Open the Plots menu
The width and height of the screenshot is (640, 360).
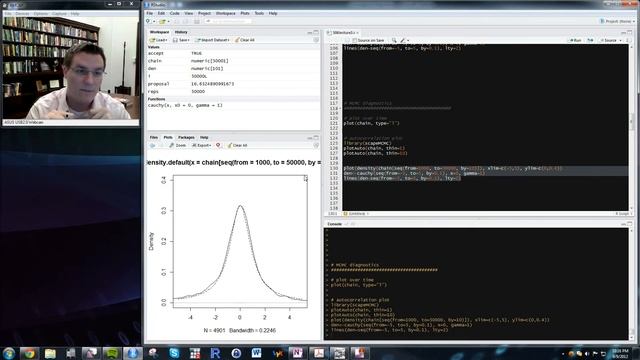(x=244, y=13)
